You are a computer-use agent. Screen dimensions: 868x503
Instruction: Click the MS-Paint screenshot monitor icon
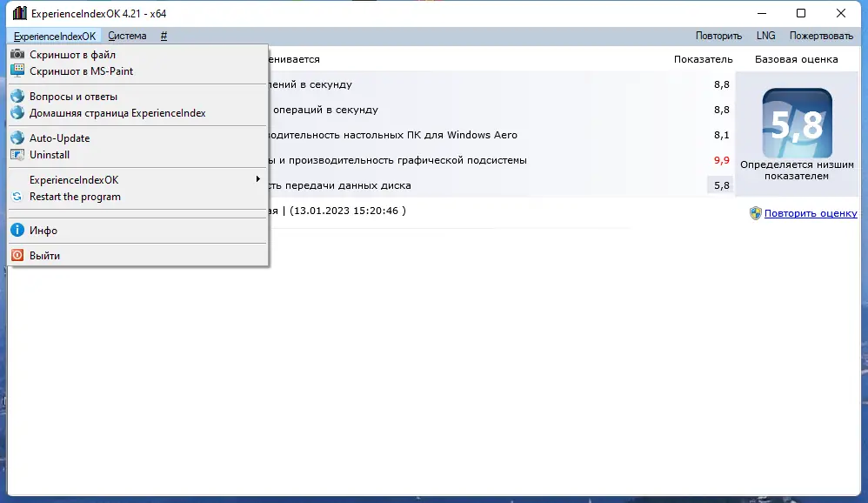(17, 70)
